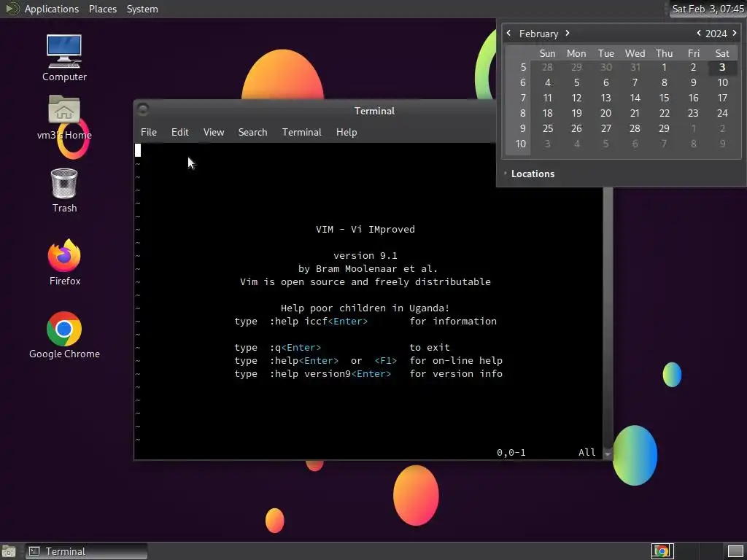The height and width of the screenshot is (560, 747).
Task: Open the Terminal File menu
Action: point(149,133)
